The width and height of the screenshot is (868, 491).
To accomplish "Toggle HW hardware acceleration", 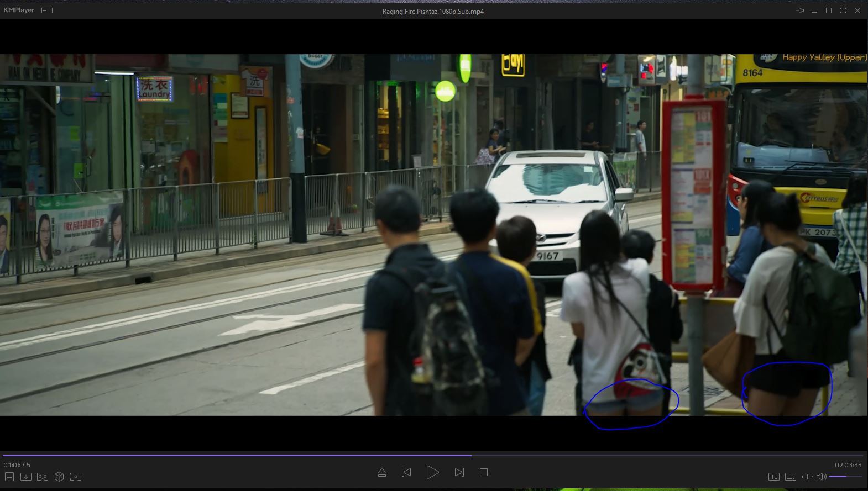I will pos(774,477).
